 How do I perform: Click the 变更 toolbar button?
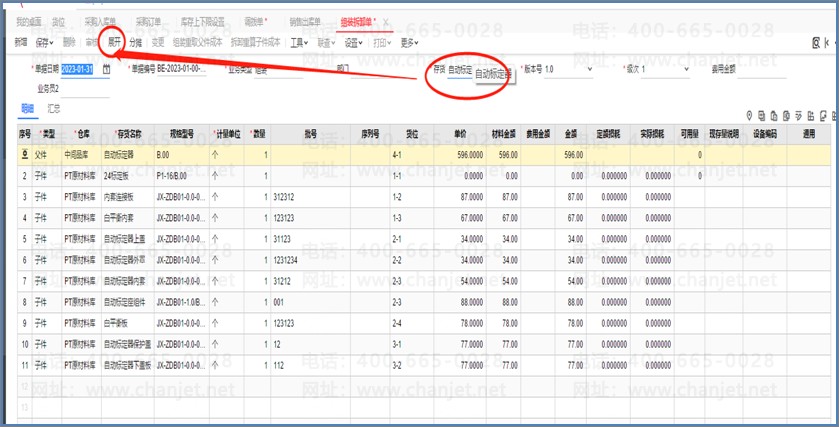(x=158, y=42)
